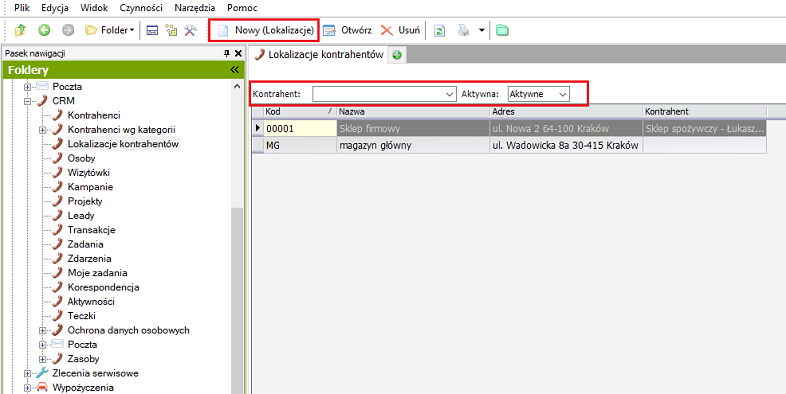Screen dimensions: 786x394
Task: Open the Aktywności tree item
Action: point(91,302)
